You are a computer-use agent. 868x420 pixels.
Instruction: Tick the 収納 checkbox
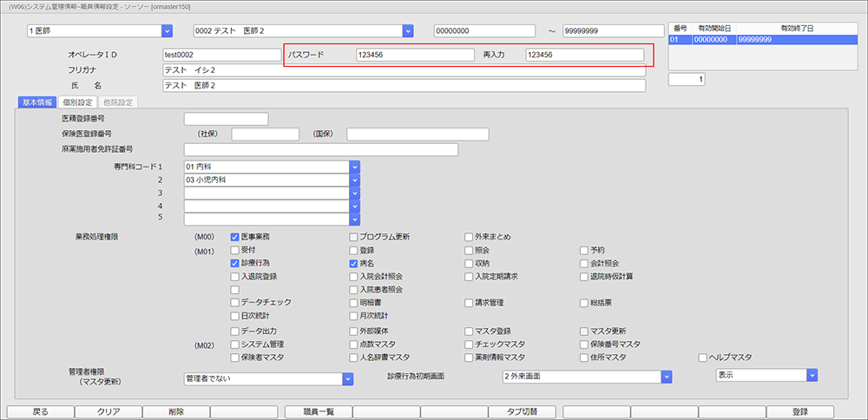470,264
